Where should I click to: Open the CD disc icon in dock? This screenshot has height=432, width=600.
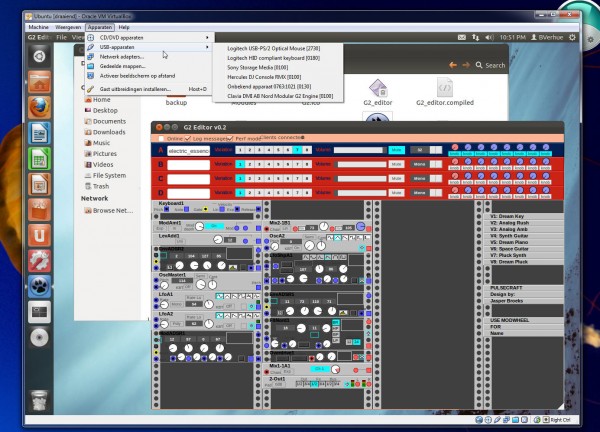click(39, 338)
